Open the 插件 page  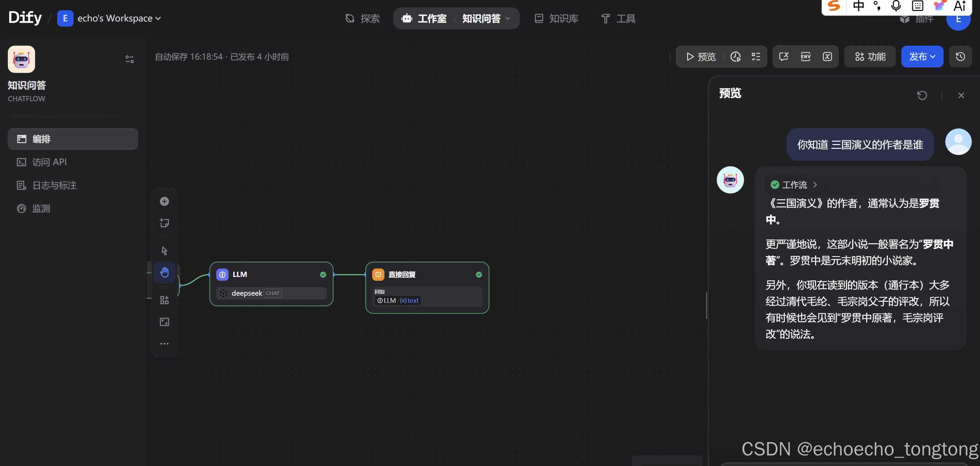pyautogui.click(x=916, y=19)
